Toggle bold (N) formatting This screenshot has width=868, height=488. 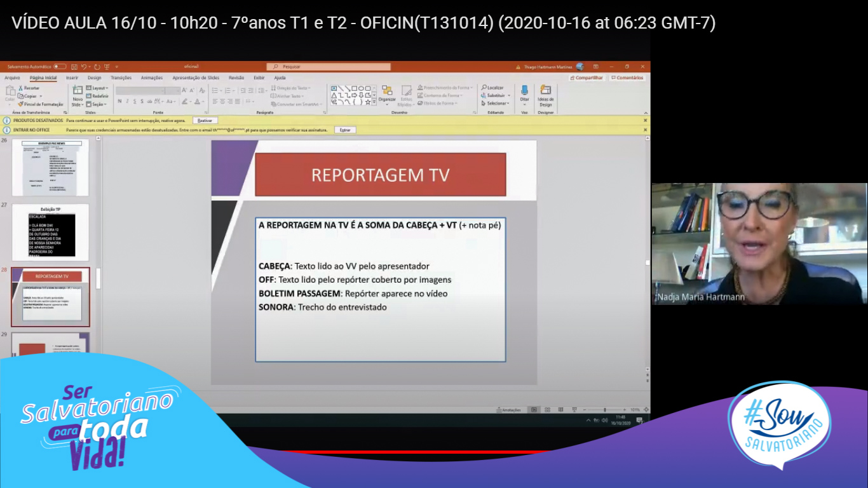[x=119, y=101]
